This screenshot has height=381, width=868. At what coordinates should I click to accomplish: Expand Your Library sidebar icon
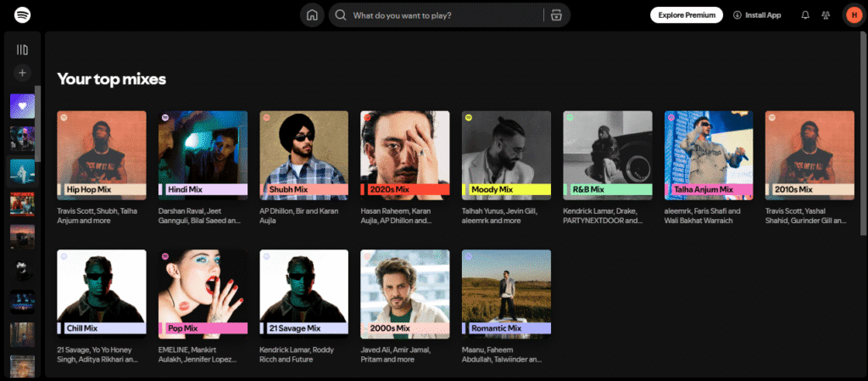point(22,50)
